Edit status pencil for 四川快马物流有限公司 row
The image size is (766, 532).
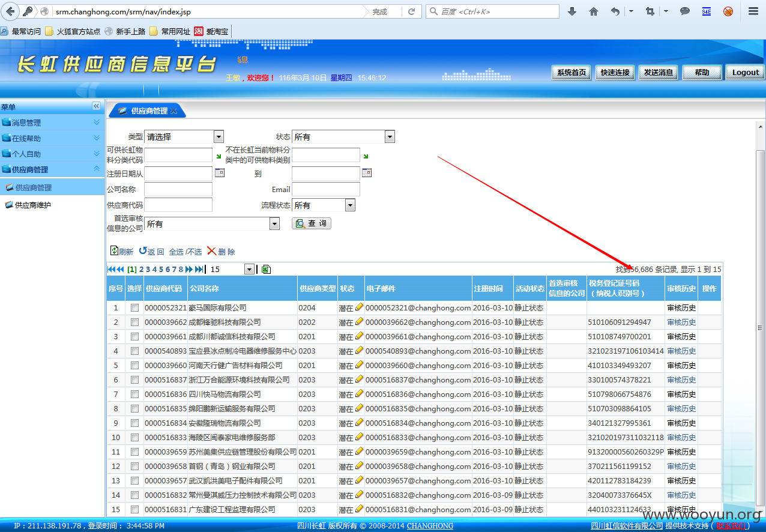point(359,393)
